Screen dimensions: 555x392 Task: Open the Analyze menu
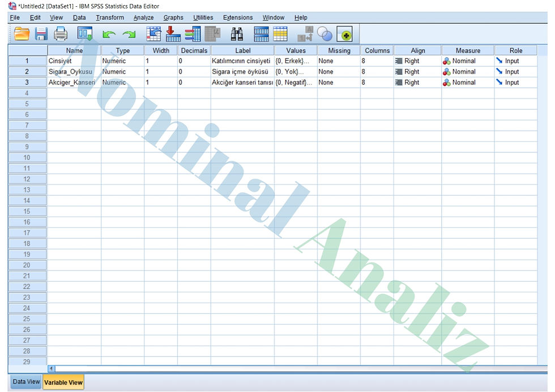(x=143, y=18)
